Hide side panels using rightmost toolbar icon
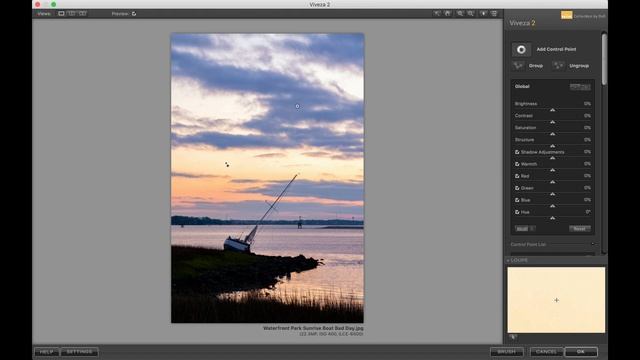Viewport: 640px width, 360px height. click(494, 13)
